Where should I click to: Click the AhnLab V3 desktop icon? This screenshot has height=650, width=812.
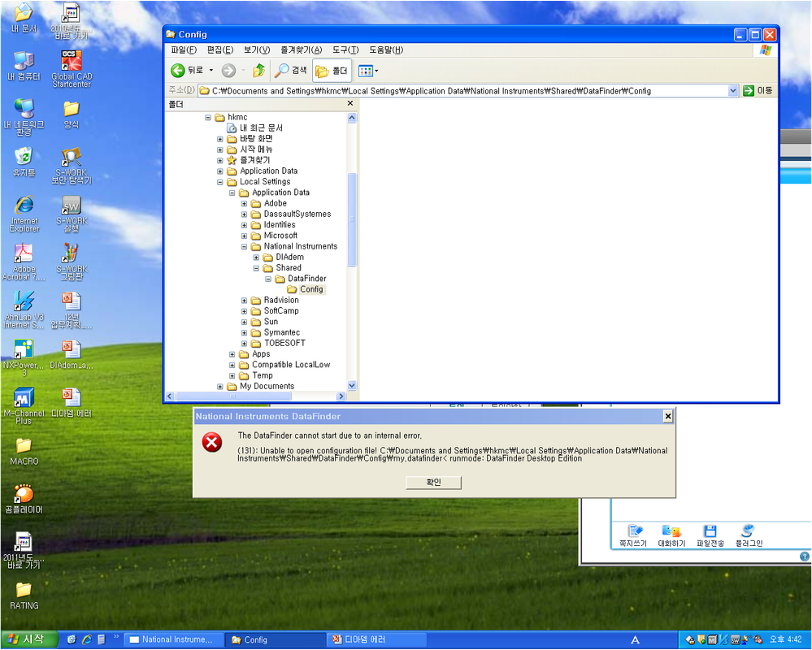tap(24, 310)
